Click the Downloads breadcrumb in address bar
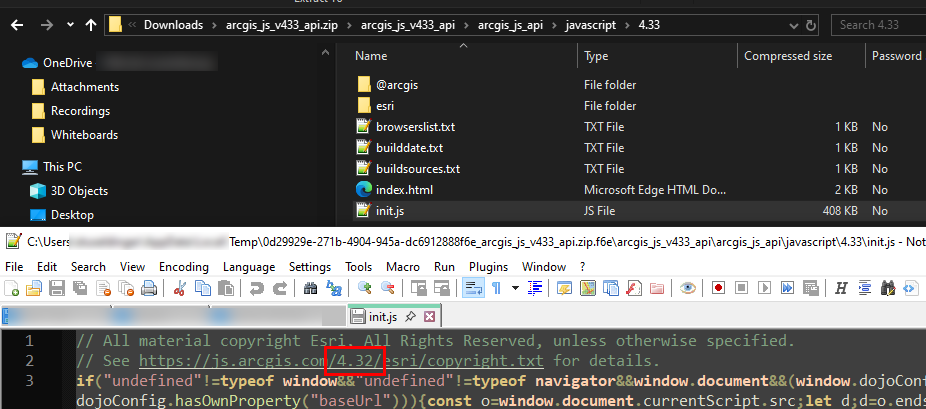This screenshot has height=409, width=926. tap(173, 25)
